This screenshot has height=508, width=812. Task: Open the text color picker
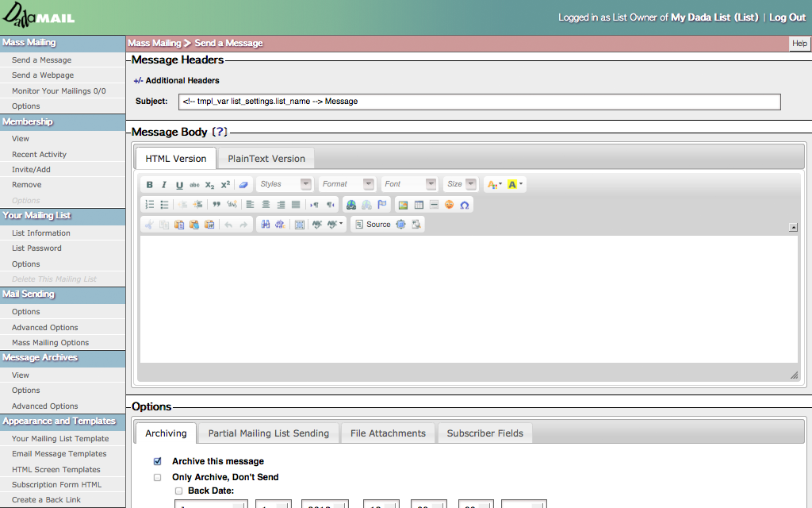click(x=494, y=184)
